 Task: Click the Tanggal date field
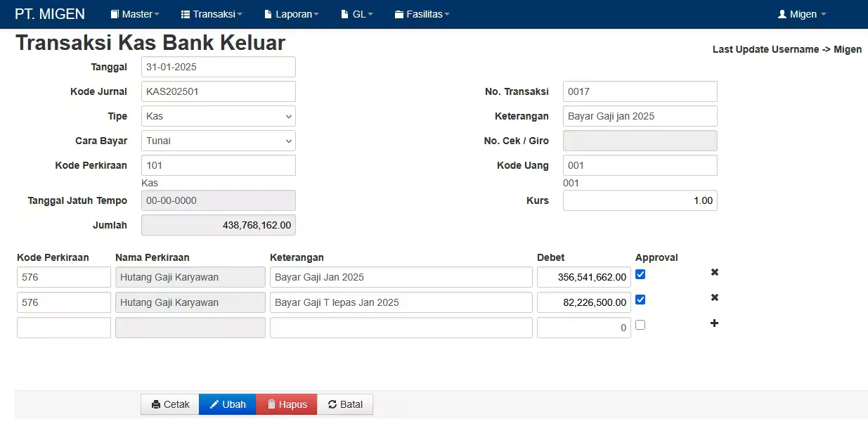219,67
